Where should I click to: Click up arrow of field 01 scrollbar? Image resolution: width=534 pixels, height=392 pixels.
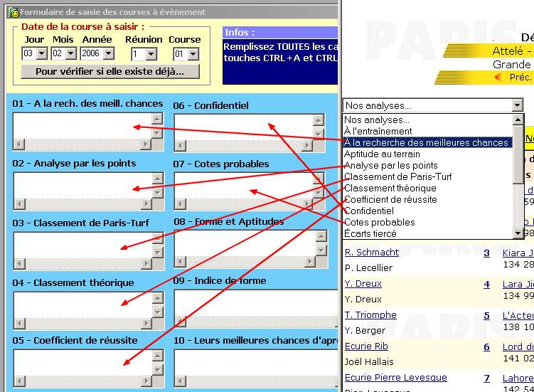tap(157, 119)
